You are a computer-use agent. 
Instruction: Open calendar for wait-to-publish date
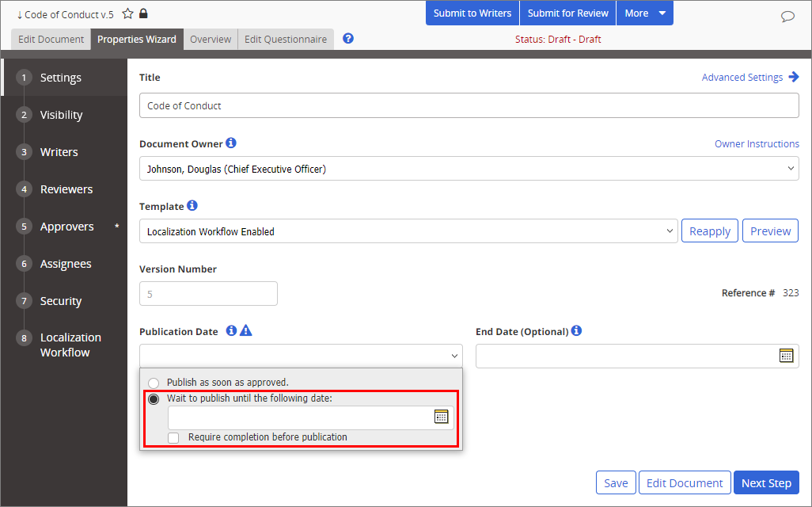(441, 417)
